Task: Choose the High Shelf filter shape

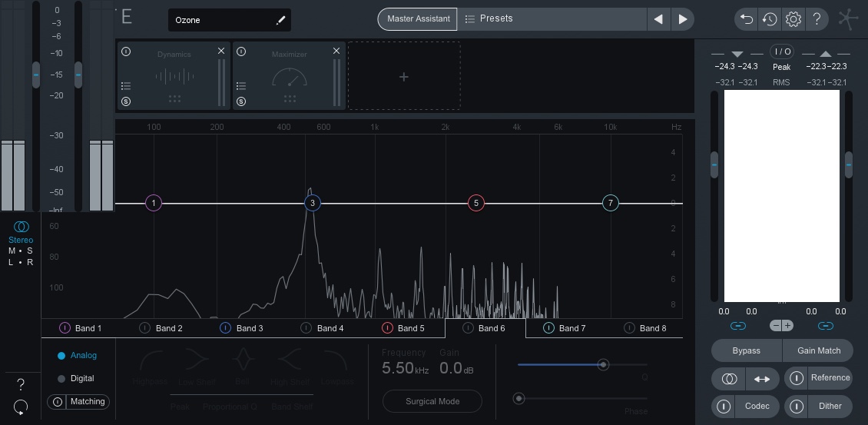Action: (x=290, y=367)
